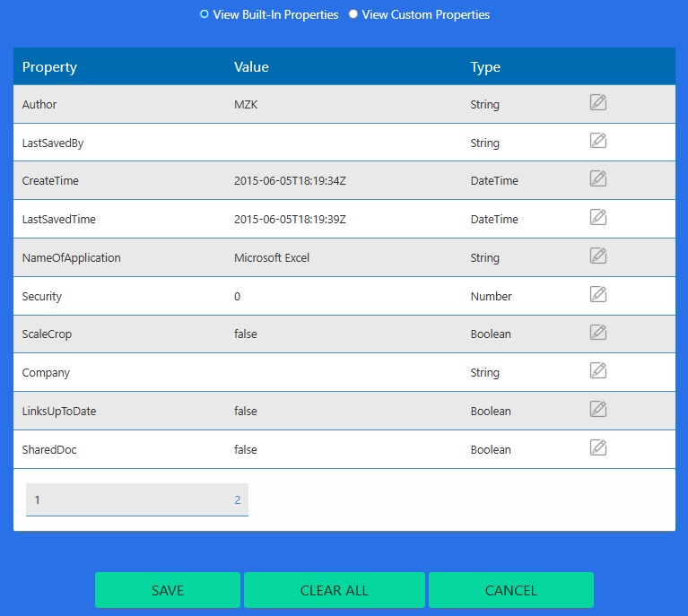Image resolution: width=688 pixels, height=616 pixels.
Task: Click the Security row edit icon
Action: point(598,294)
